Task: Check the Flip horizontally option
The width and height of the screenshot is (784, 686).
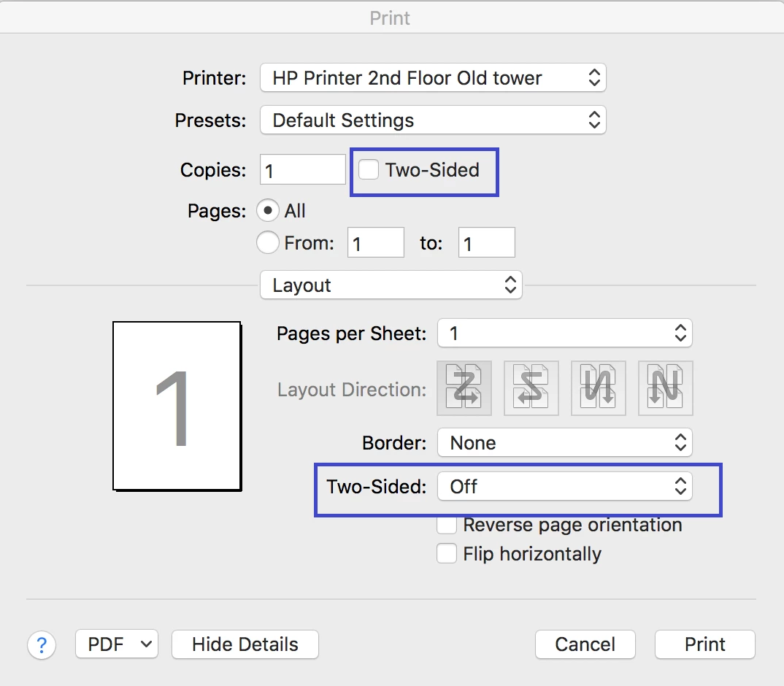Action: click(447, 553)
